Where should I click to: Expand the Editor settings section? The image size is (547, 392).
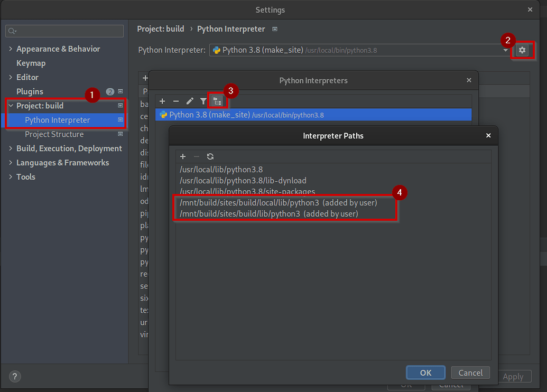point(11,77)
